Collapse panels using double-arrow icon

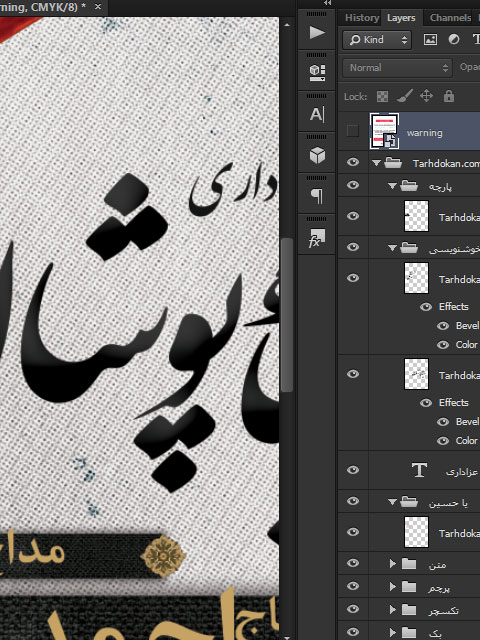pos(327,3)
